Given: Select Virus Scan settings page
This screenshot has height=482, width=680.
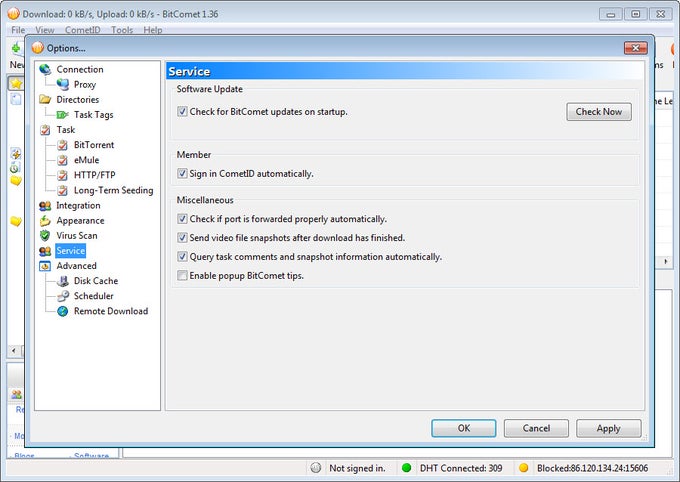Looking at the screenshot, I should [x=77, y=236].
